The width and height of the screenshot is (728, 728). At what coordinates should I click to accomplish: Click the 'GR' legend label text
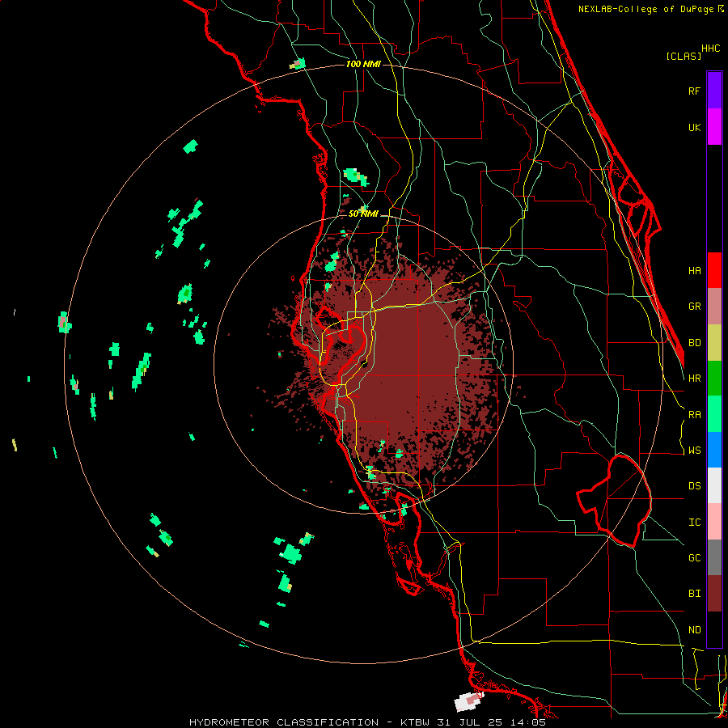(694, 307)
